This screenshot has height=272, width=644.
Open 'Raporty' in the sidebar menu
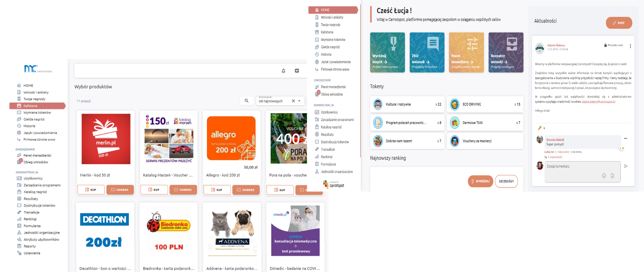click(x=30, y=246)
